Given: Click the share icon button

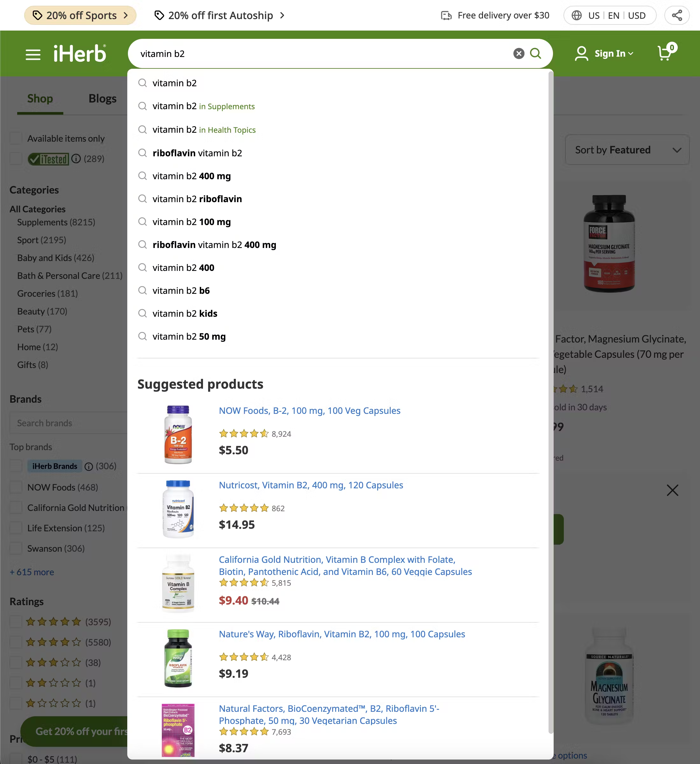Looking at the screenshot, I should point(676,16).
